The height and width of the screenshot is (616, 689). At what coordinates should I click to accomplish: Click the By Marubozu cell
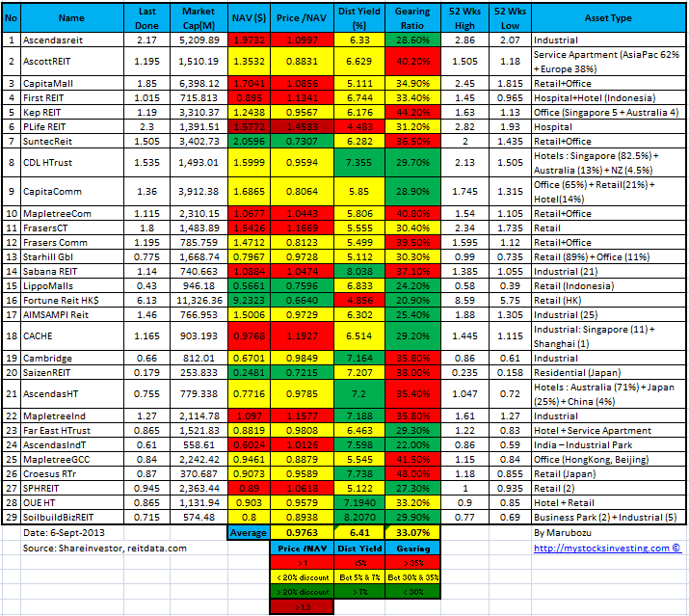coord(608,533)
